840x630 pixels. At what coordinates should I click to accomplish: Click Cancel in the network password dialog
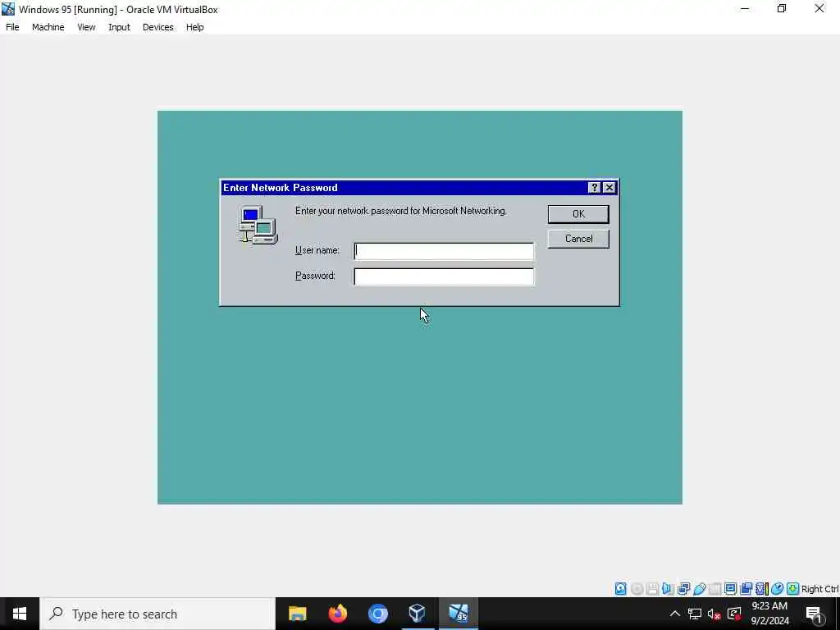click(x=578, y=239)
